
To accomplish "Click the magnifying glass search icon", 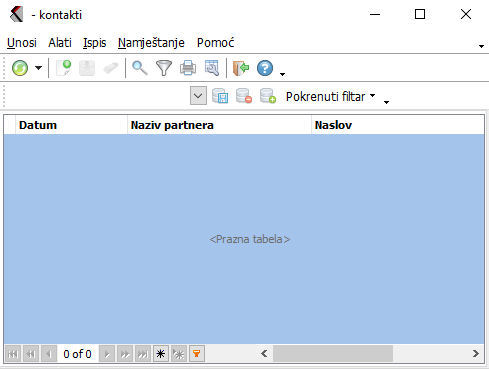I will point(140,68).
